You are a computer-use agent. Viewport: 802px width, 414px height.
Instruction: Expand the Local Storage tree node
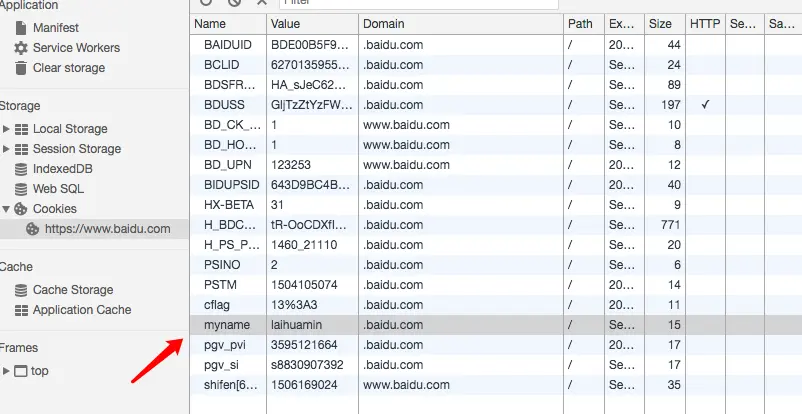[7, 129]
